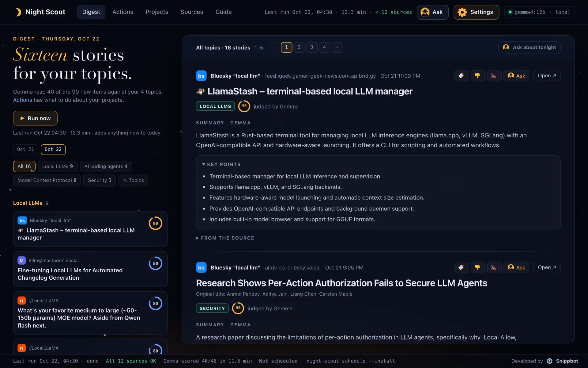
Task: Filter by AI coding agents 4 chip
Action: (x=106, y=166)
